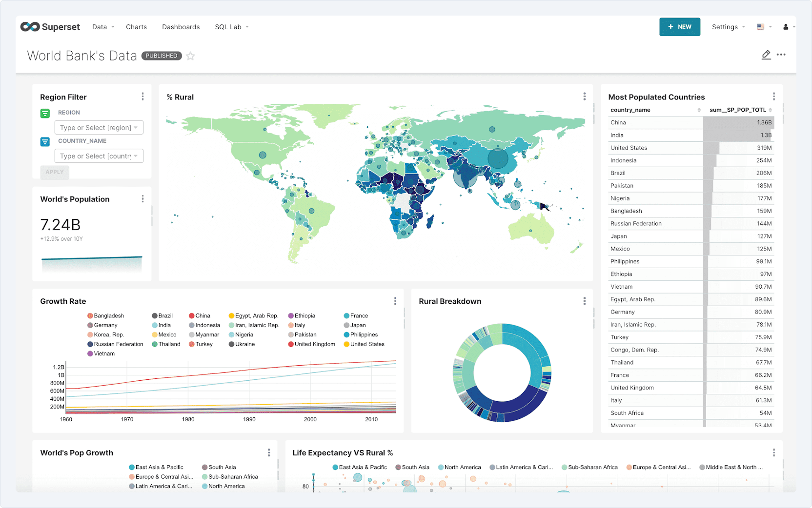Viewport: 812px width, 508px height.
Task: Click the + NEW button
Action: tap(679, 27)
